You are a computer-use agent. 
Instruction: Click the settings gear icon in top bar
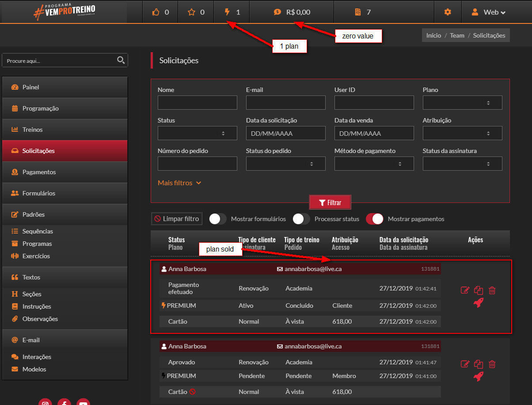[448, 12]
